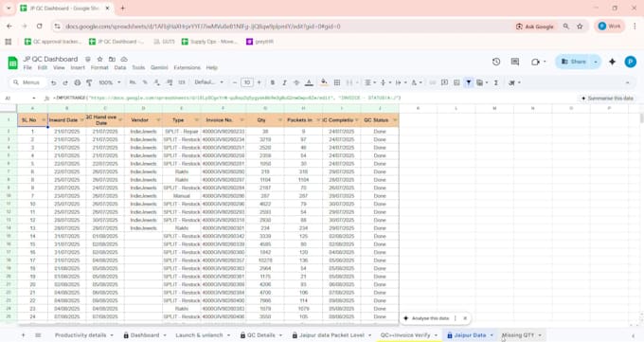Star the JP QC Dashboard document
Image resolution: width=644 pixels, height=342 pixels.
99,59
